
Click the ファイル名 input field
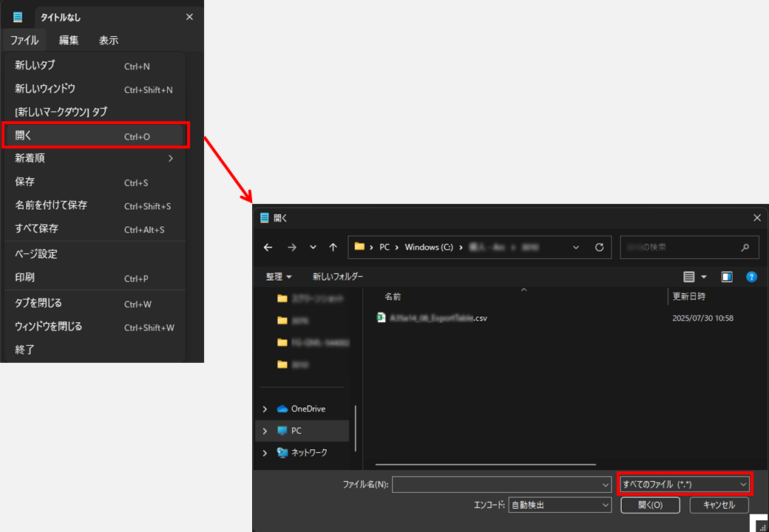pos(497,484)
